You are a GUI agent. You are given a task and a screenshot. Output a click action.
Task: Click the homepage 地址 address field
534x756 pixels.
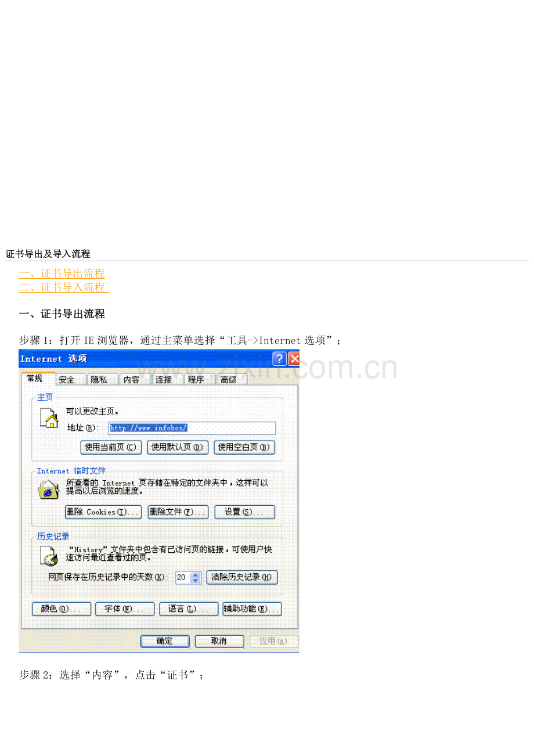pos(192,428)
